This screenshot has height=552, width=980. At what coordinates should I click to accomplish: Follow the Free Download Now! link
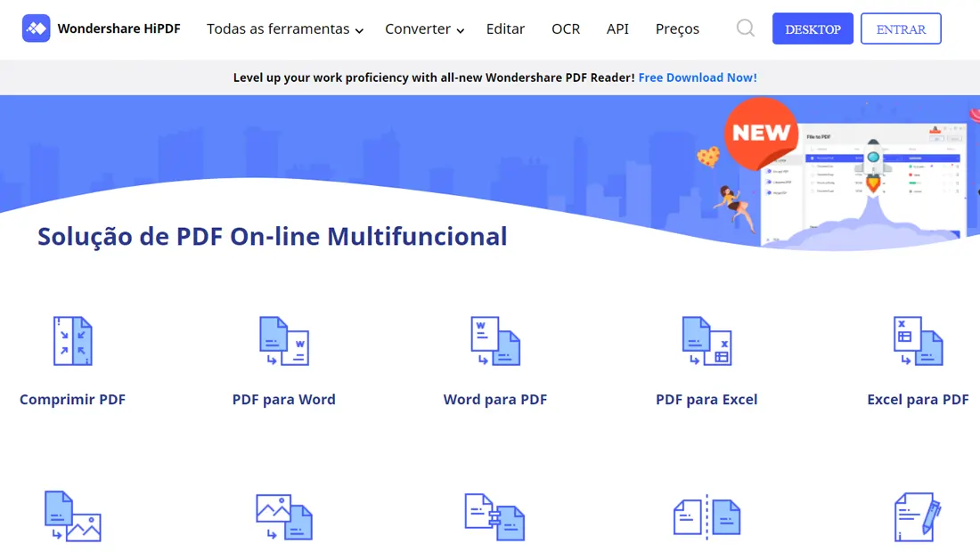[698, 77]
